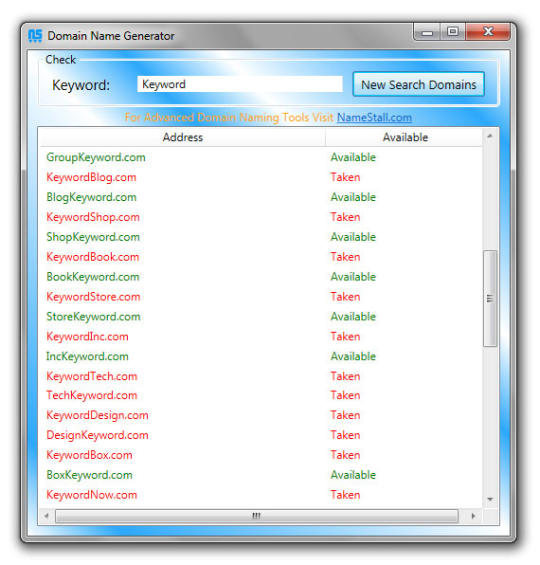This screenshot has height=565, width=540.
Task: Click Available status for GroupKeyword.com
Action: coord(353,157)
